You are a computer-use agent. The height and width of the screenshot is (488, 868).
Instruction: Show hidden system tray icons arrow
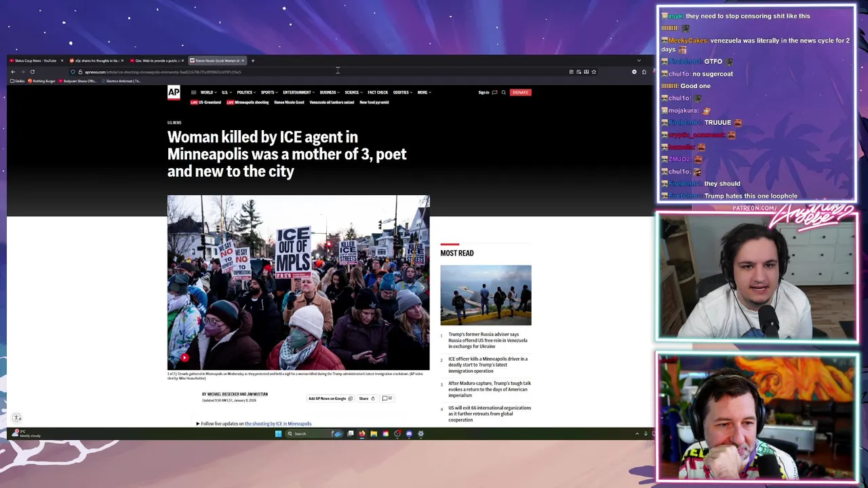pos(637,433)
